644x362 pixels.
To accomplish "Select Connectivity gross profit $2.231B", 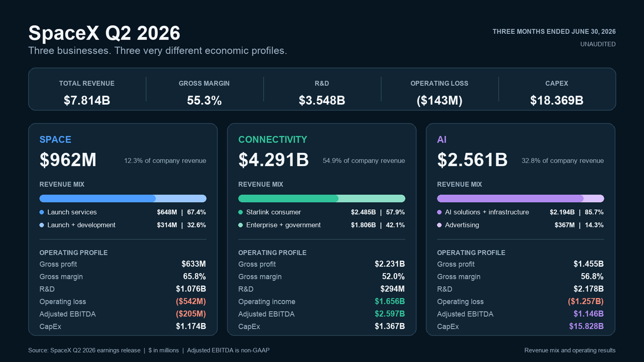I will pyautogui.click(x=390, y=264).
